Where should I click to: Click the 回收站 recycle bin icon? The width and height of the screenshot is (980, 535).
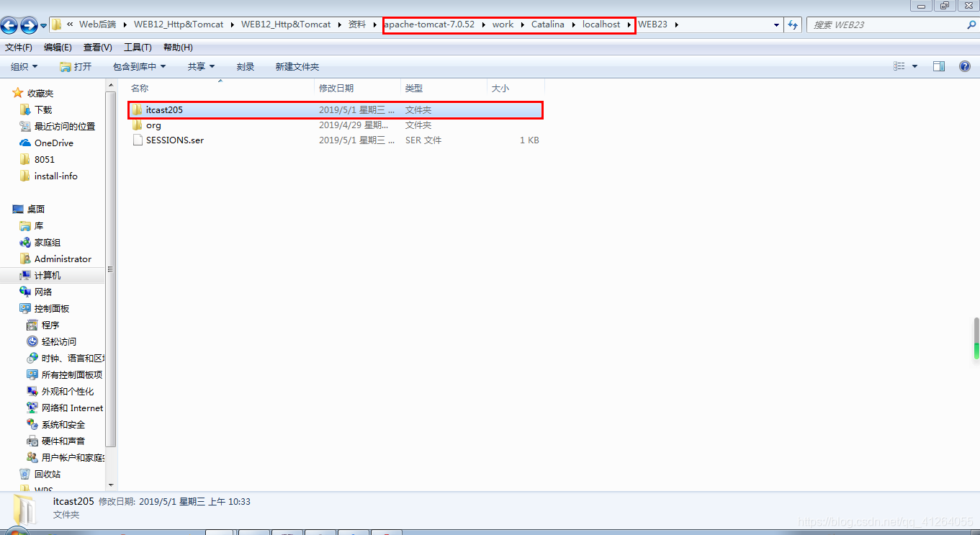pos(25,474)
